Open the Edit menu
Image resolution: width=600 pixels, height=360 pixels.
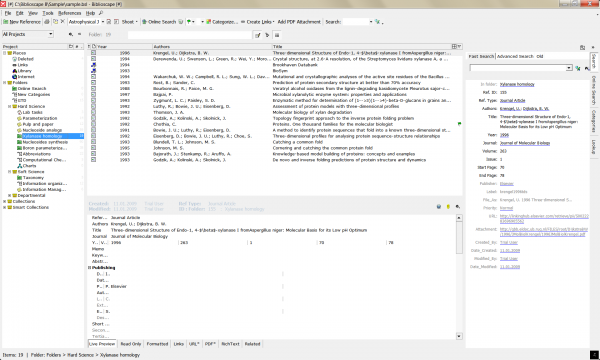point(20,13)
